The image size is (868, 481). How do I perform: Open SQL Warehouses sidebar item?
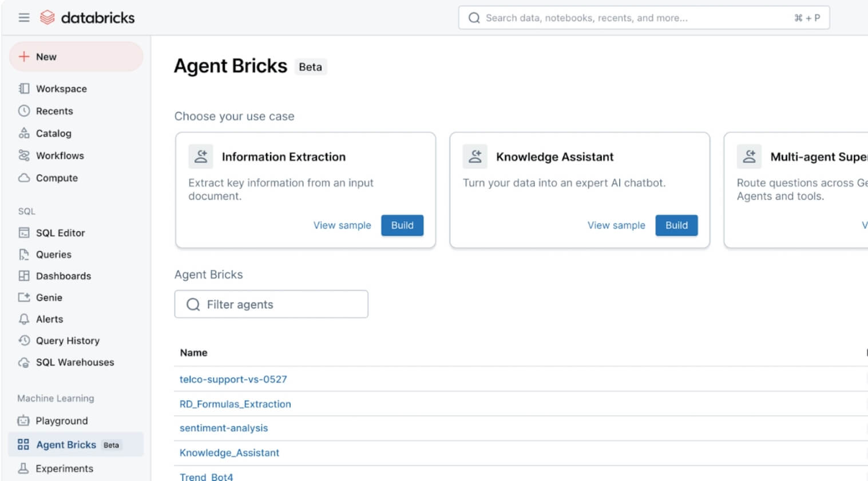coord(76,362)
